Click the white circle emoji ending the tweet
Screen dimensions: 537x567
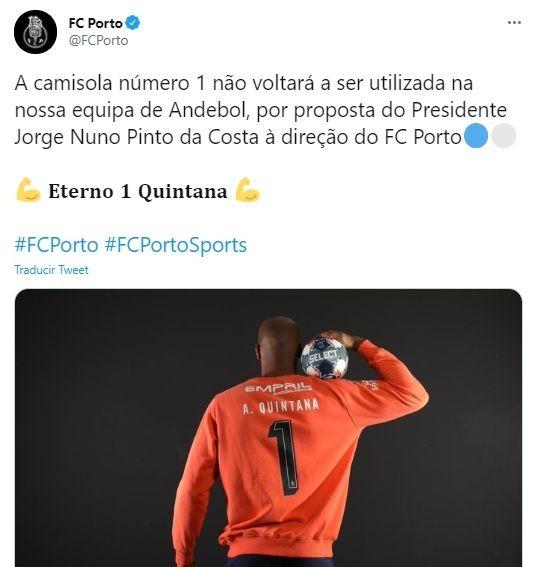tap(503, 136)
